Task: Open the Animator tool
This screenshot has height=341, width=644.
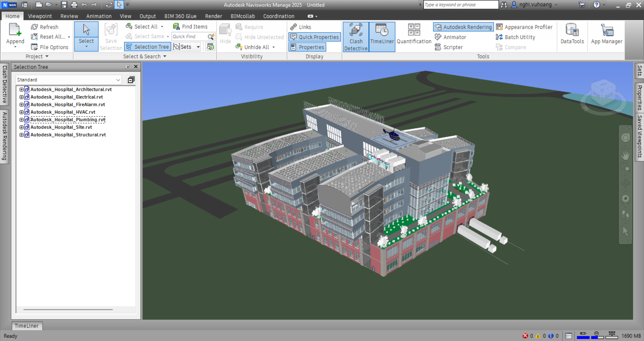Action: click(450, 37)
